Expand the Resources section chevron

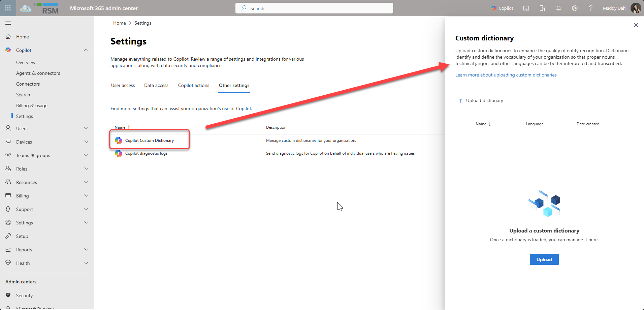coord(86,182)
